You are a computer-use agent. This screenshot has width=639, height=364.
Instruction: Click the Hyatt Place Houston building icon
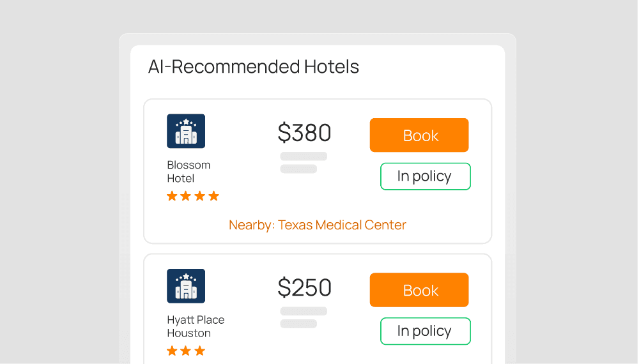[186, 286]
